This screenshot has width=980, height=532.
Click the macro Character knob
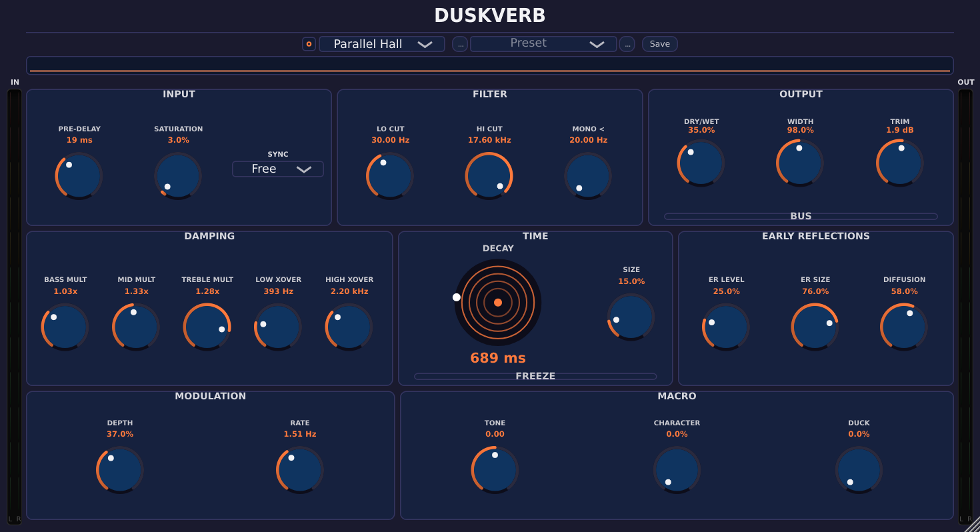point(677,470)
